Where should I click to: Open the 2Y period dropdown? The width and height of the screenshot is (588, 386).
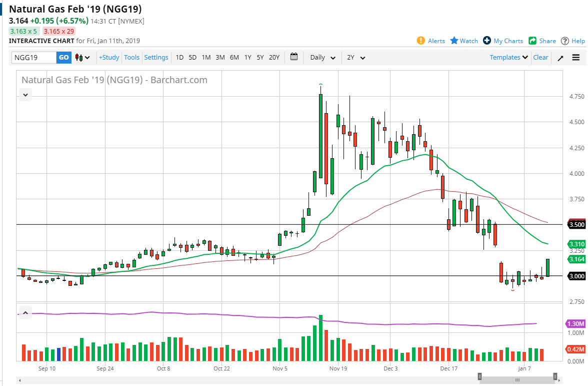[x=356, y=58]
